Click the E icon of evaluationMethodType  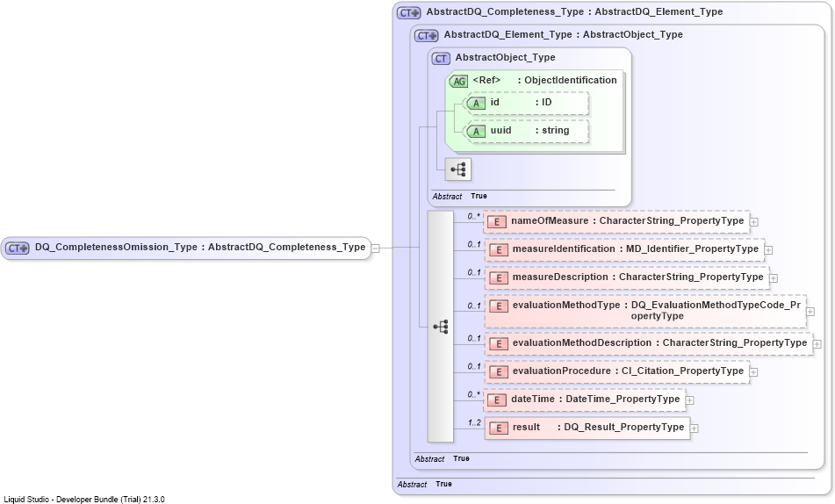coord(499,306)
